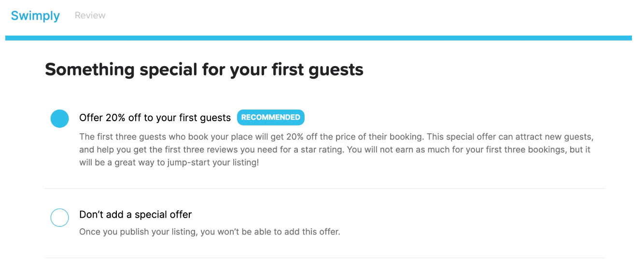This screenshot has width=644, height=278.
Task: Open the Review step in header
Action: tap(90, 15)
